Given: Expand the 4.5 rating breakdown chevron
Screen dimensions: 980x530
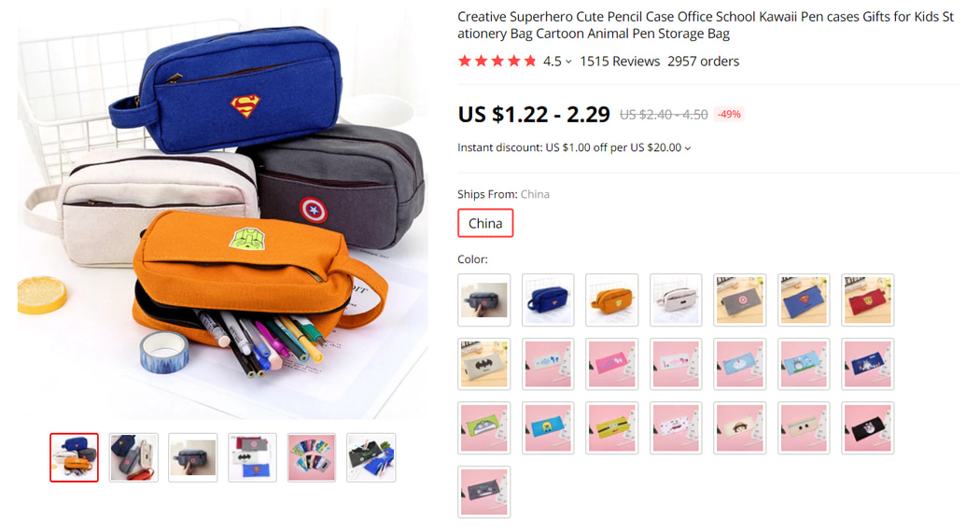Looking at the screenshot, I should pos(568,62).
